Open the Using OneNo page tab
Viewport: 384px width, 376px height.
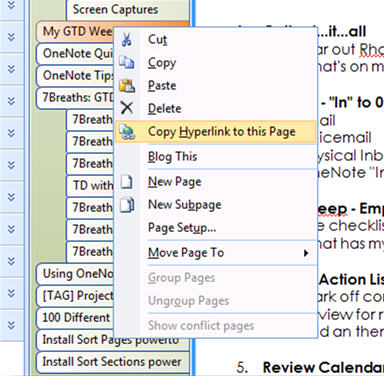tap(75, 274)
